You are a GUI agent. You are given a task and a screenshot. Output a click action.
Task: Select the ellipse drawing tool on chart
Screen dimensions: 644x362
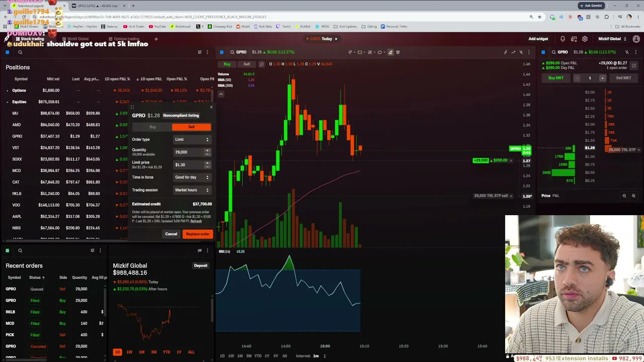coord(380,52)
